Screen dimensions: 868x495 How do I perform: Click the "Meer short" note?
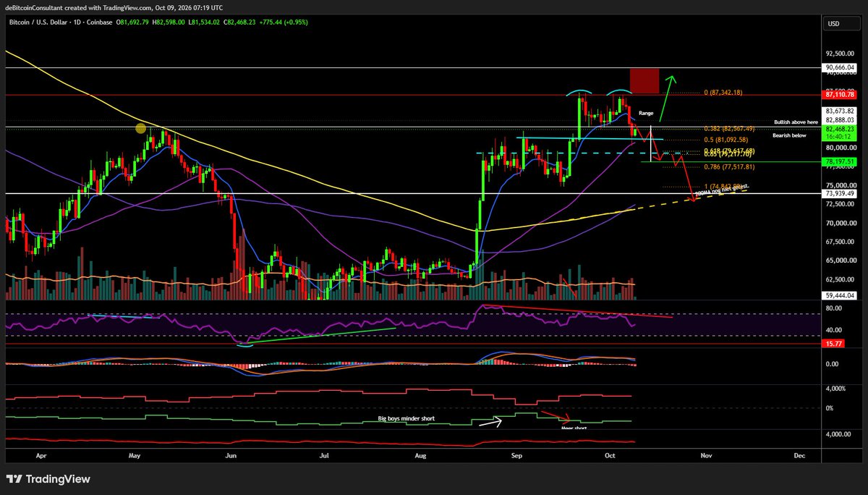coord(574,428)
